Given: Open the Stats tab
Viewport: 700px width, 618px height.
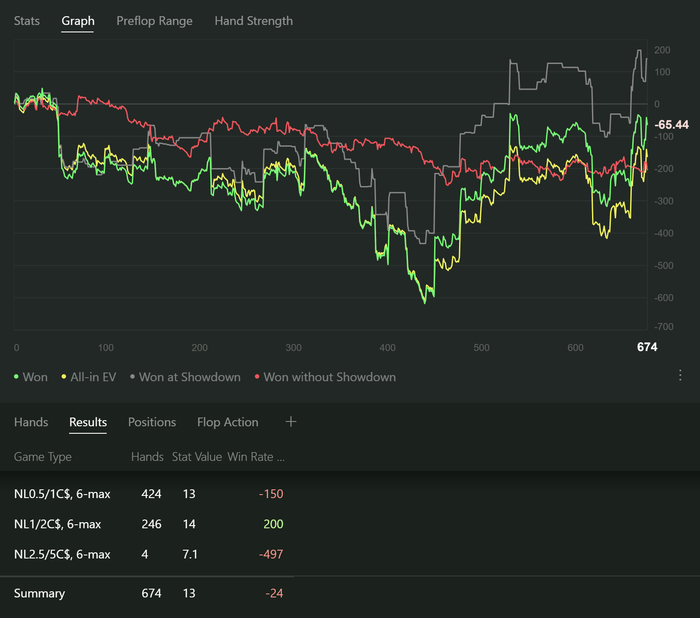Looking at the screenshot, I should (27, 21).
